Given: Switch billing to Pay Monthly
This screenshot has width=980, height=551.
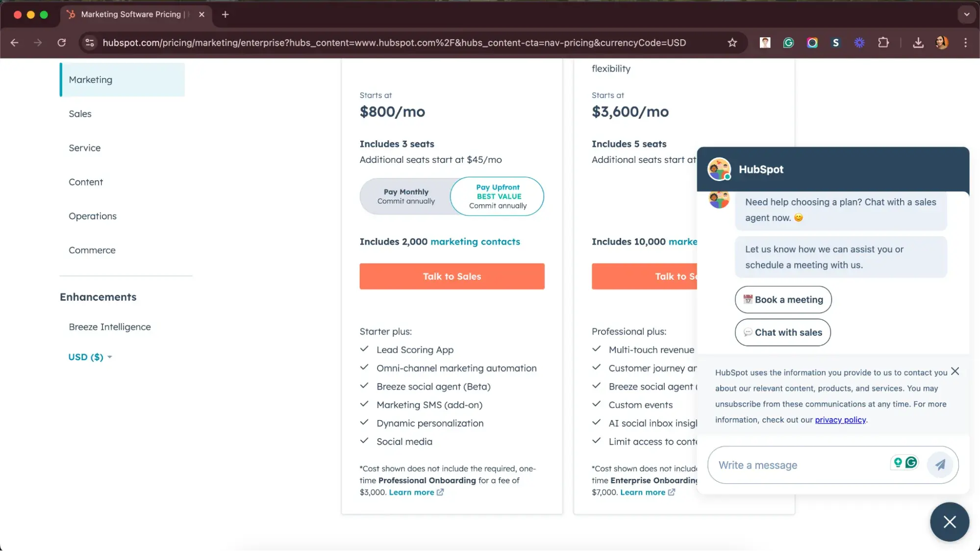Looking at the screenshot, I should [x=405, y=196].
